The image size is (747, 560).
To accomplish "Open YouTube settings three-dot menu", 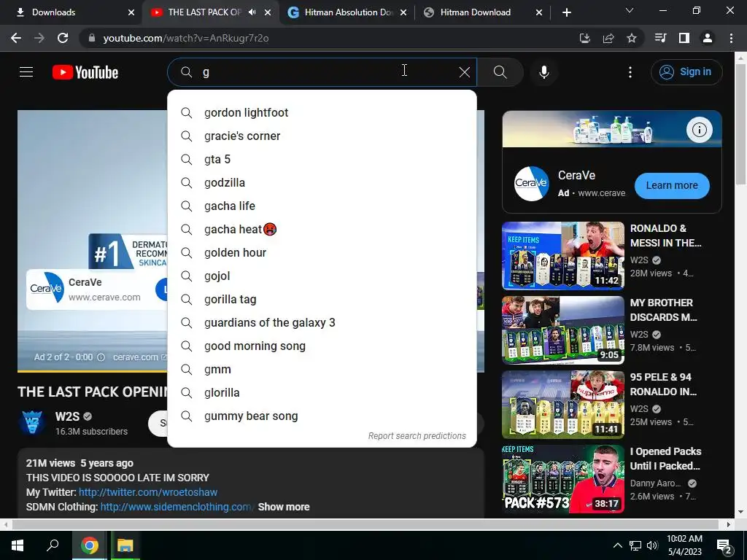I will (x=630, y=72).
